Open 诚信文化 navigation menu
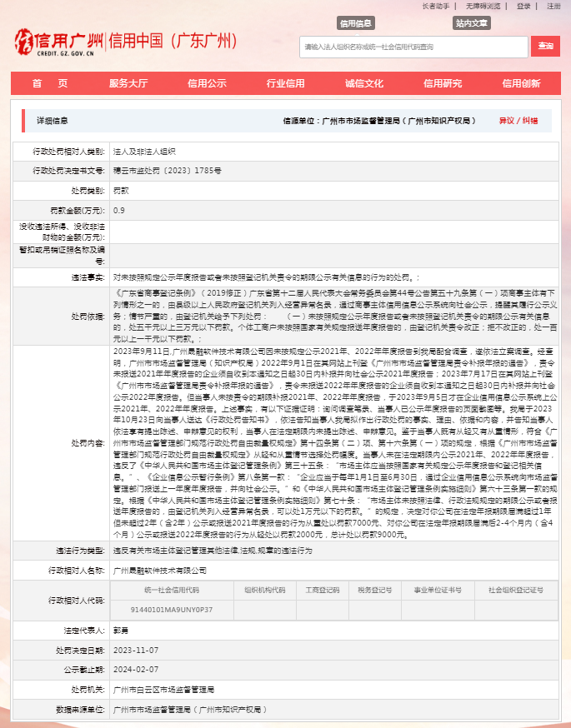571x728 pixels. click(363, 83)
